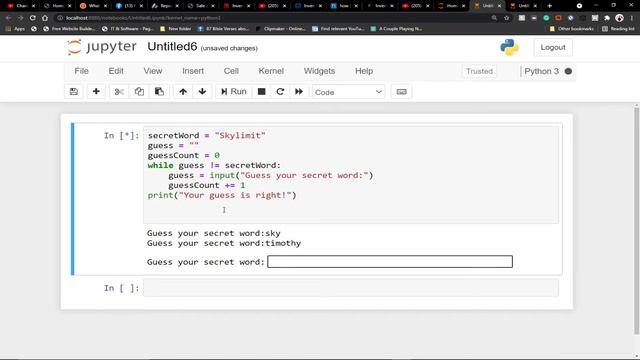Click the Python logo in header

[509, 47]
